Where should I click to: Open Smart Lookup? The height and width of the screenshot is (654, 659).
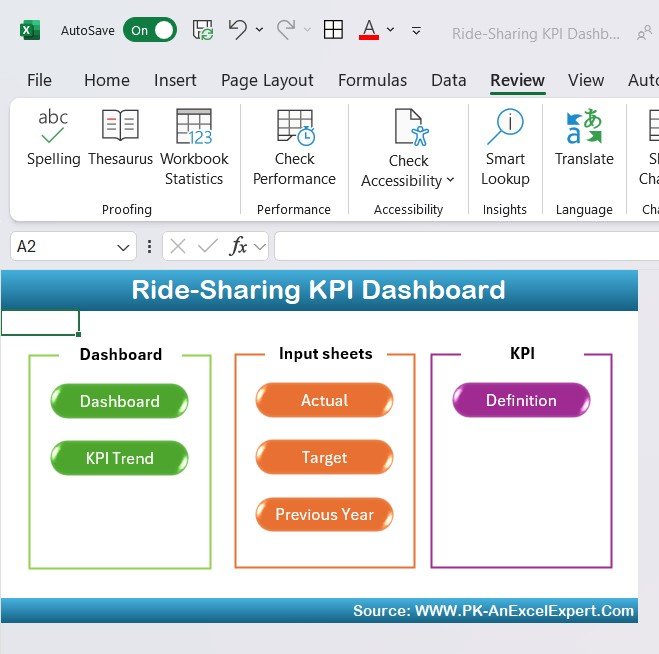tap(505, 147)
